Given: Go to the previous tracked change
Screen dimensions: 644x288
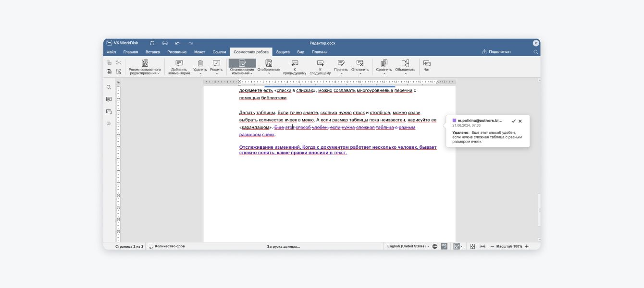Looking at the screenshot, I should 295,67.
